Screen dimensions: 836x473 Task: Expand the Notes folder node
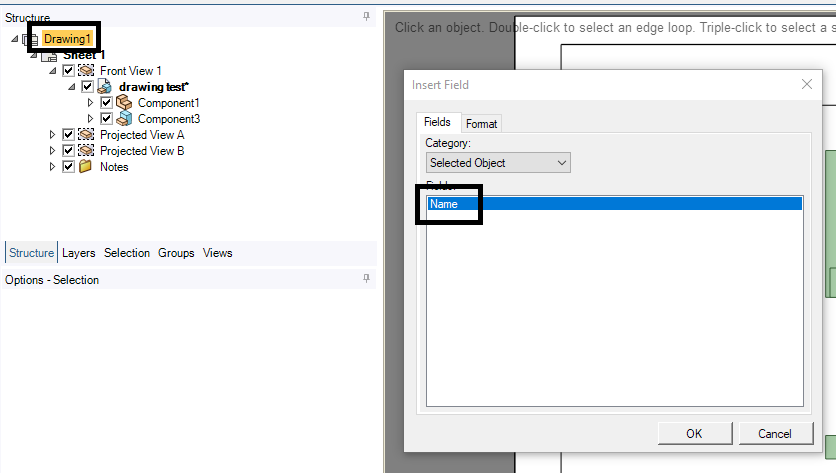(52, 167)
